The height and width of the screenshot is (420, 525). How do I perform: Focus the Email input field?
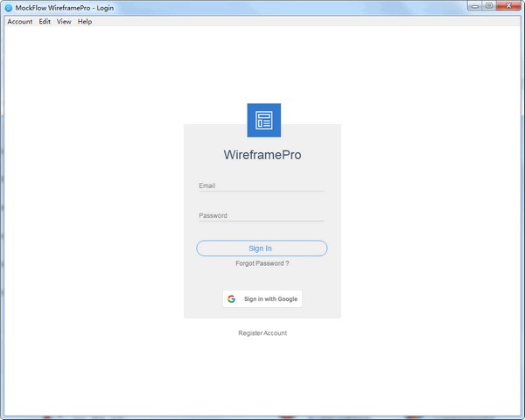[262, 185]
